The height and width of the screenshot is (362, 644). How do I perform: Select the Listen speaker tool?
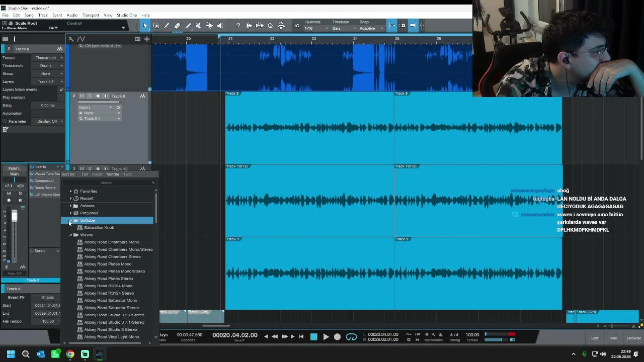[x=220, y=26]
